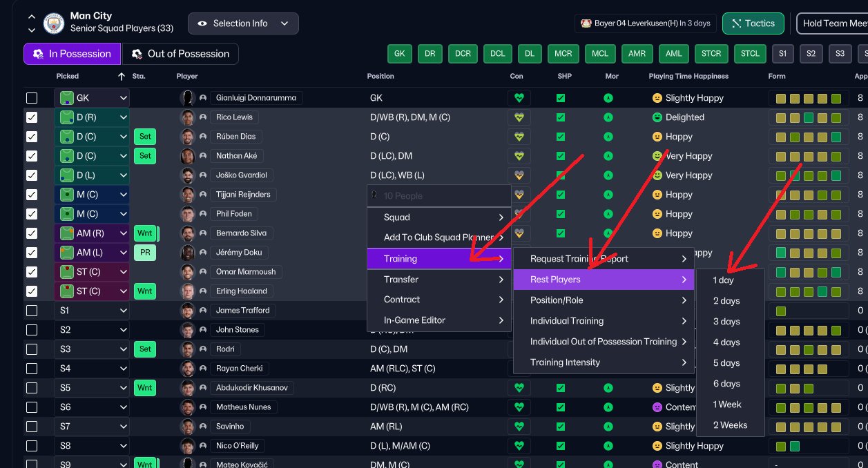Switch to Out of Possession view
Screen dimensions: 868x468
tap(181, 54)
